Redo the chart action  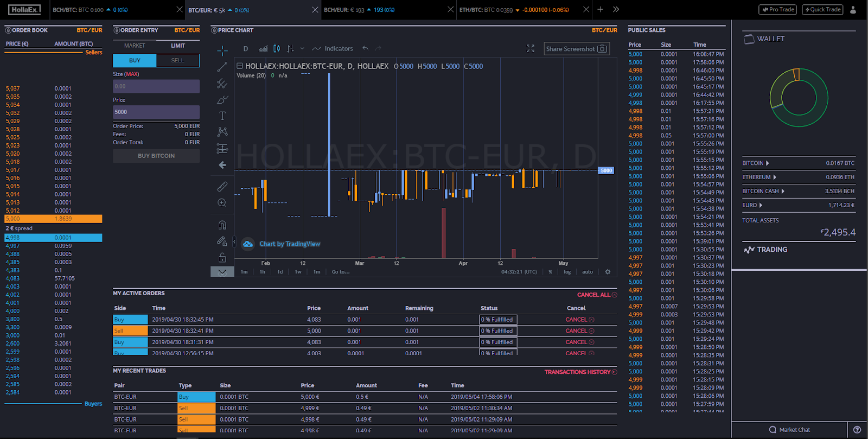click(x=379, y=48)
